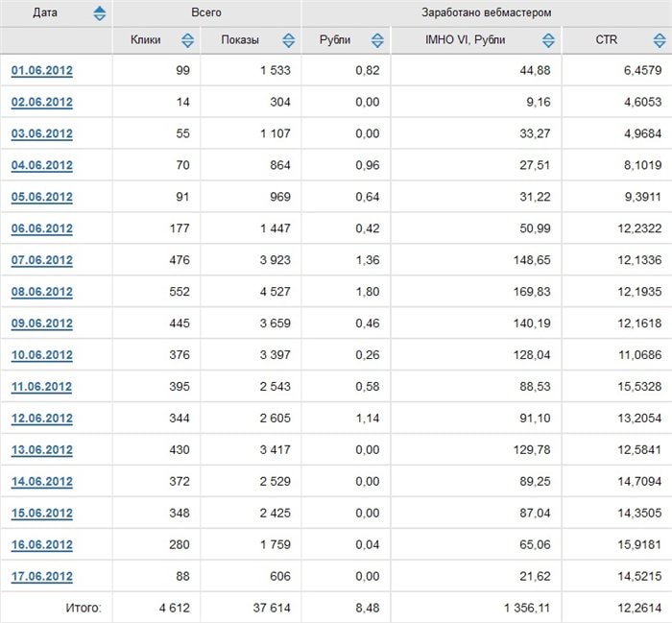Open the 01.06.2012 date link

coord(42,70)
